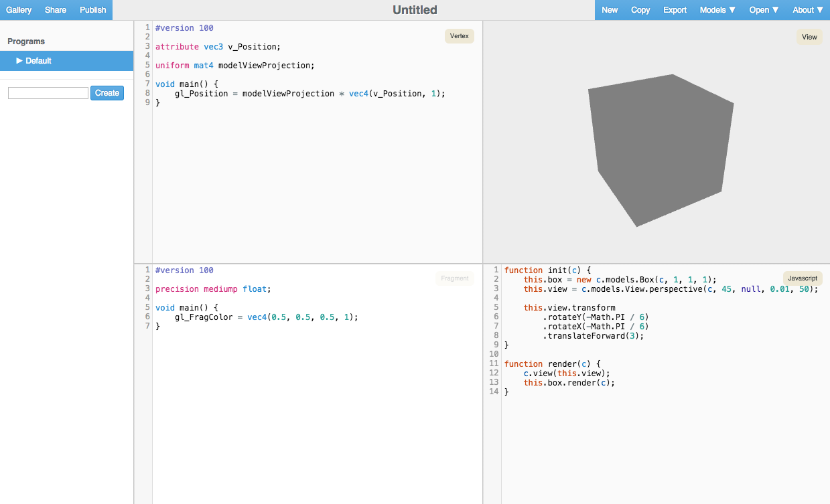Click '#version 100' in fragment shader

[184, 270]
